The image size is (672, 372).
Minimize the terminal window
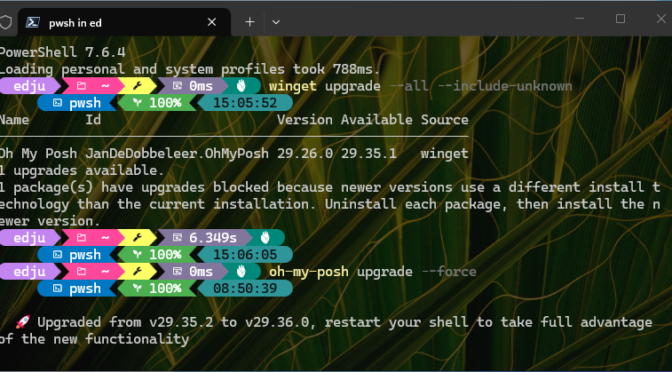coord(579,18)
